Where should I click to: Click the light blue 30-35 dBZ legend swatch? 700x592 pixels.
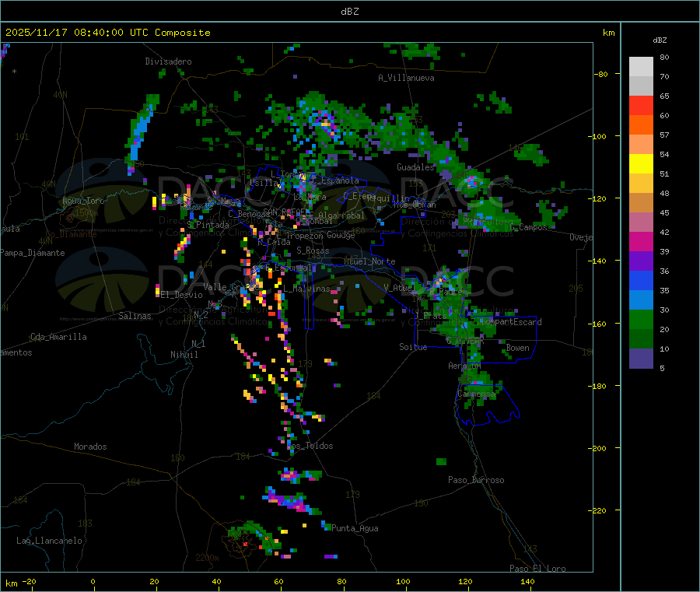tap(641, 300)
